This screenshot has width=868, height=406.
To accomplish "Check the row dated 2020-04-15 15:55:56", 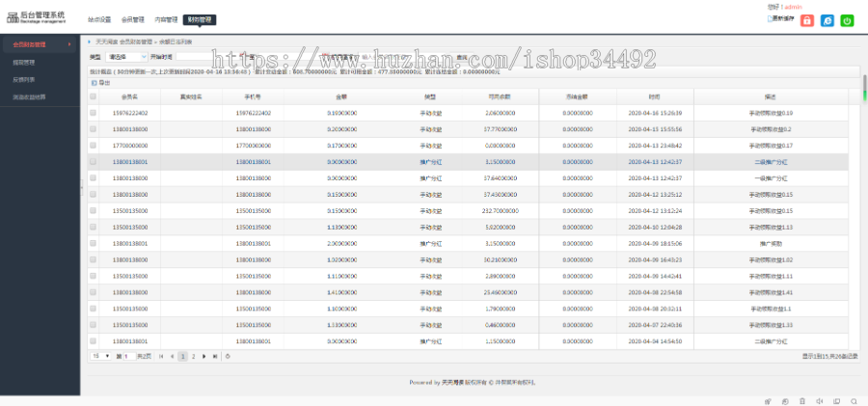I will [x=93, y=129].
